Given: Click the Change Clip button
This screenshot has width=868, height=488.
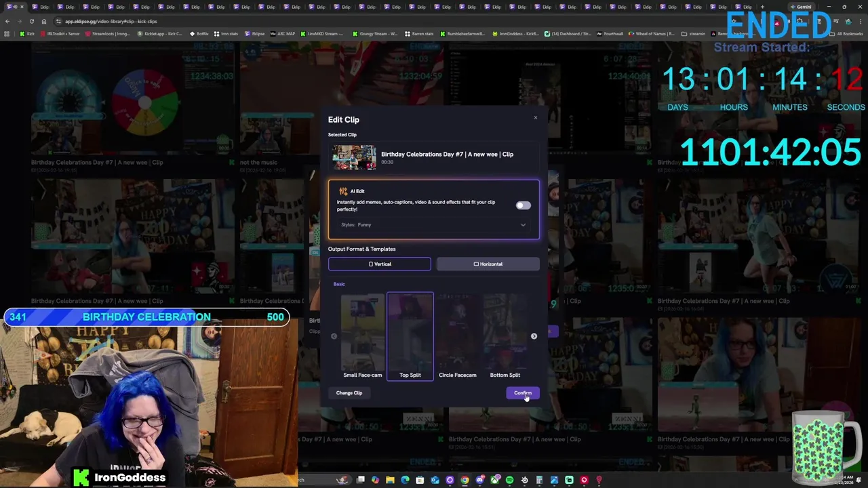Looking at the screenshot, I should [x=349, y=393].
